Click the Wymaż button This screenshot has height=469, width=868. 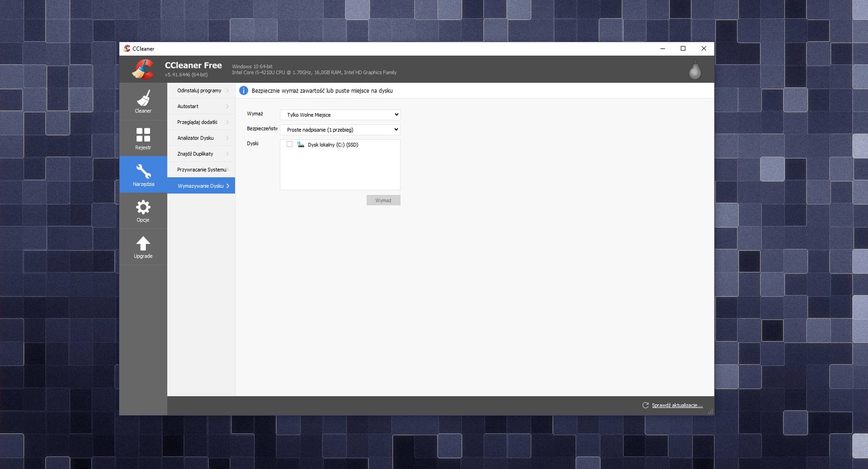coord(384,200)
